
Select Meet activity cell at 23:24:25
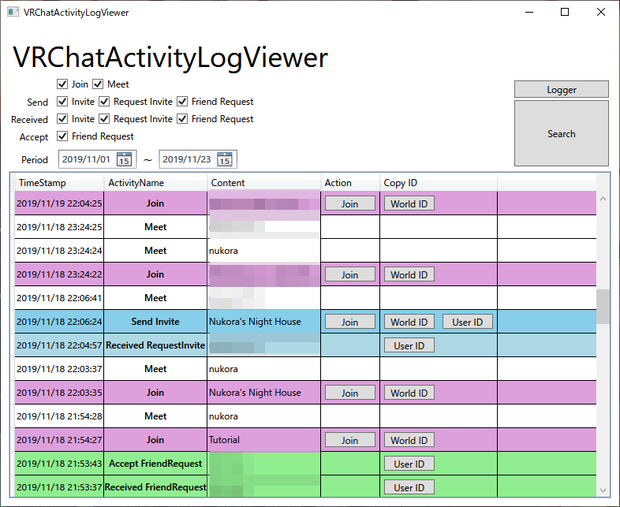(155, 227)
